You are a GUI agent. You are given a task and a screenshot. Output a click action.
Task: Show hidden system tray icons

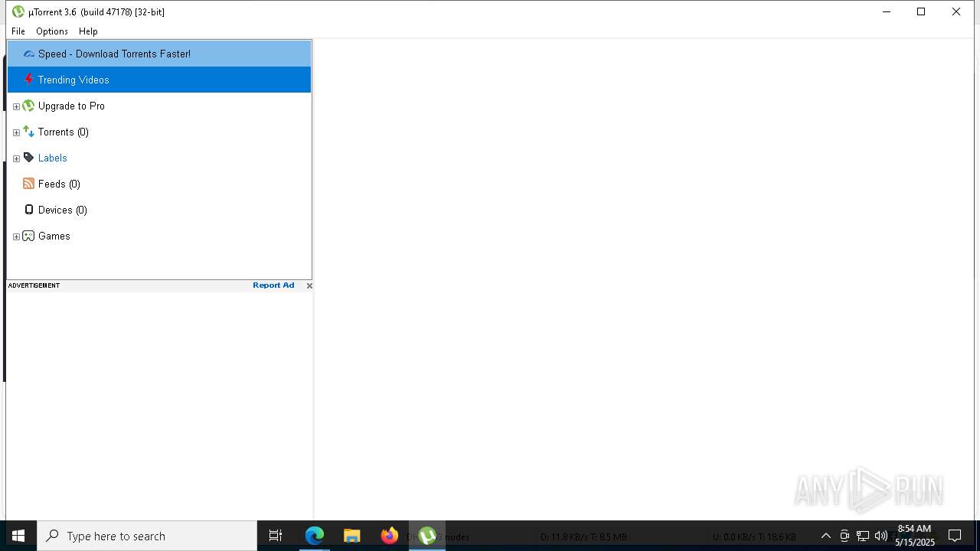(826, 536)
